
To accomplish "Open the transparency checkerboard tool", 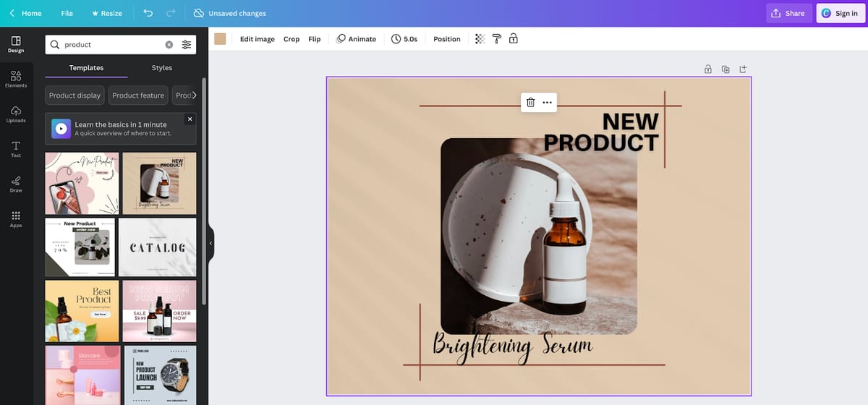I will coord(480,39).
